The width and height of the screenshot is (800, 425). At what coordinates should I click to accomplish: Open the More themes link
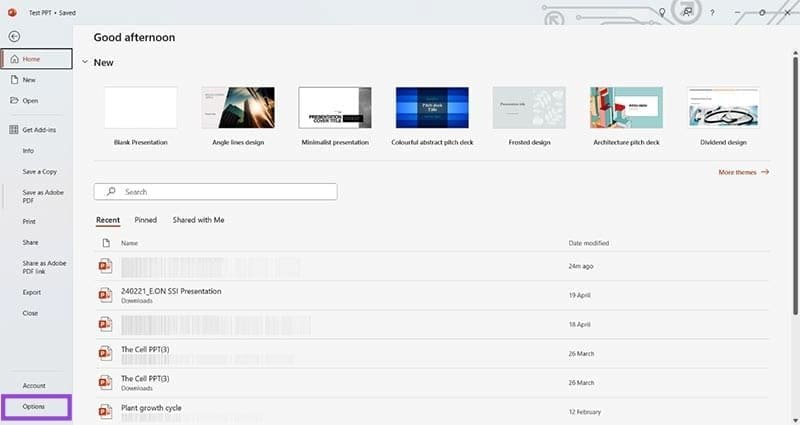(x=743, y=172)
